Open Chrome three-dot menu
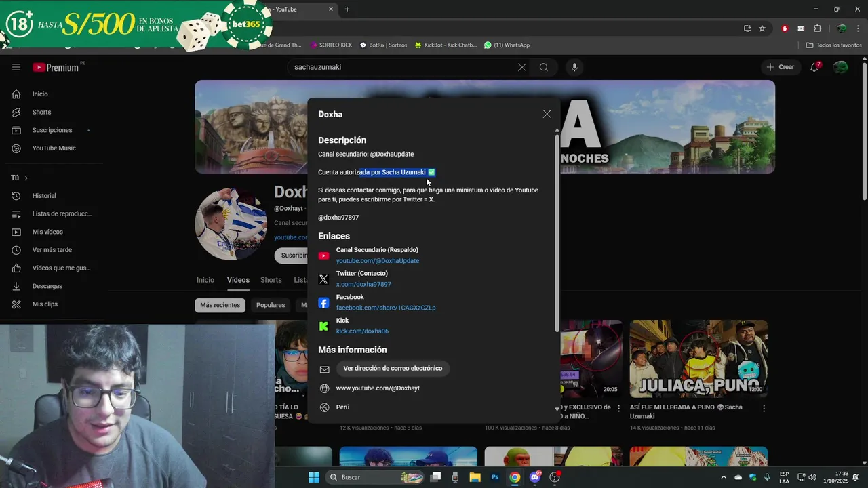868x488 pixels. (x=859, y=28)
